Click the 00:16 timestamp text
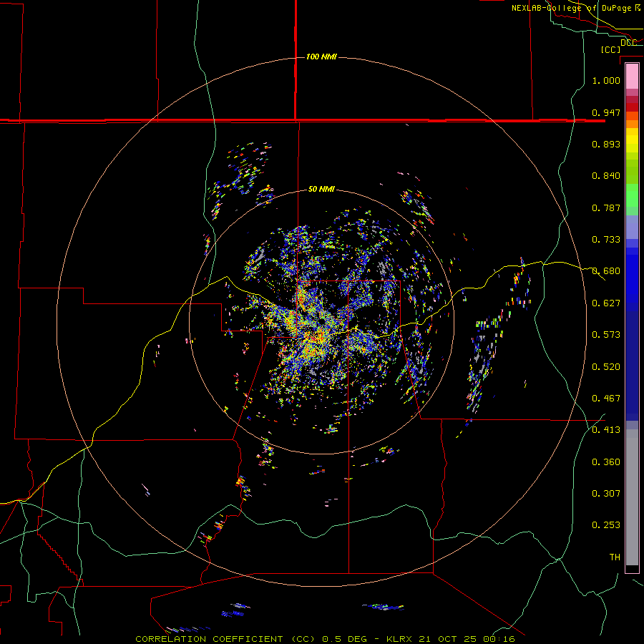 click(499, 639)
